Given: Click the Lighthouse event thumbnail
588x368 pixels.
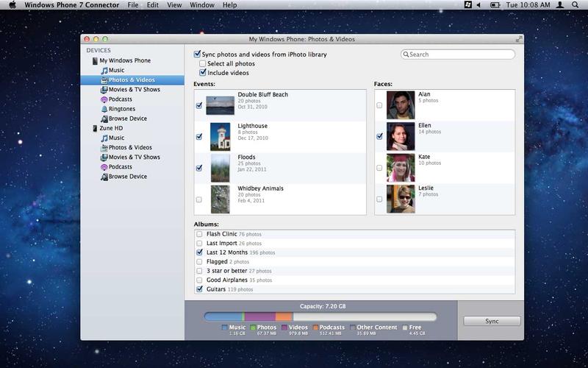Looking at the screenshot, I should point(220,137).
